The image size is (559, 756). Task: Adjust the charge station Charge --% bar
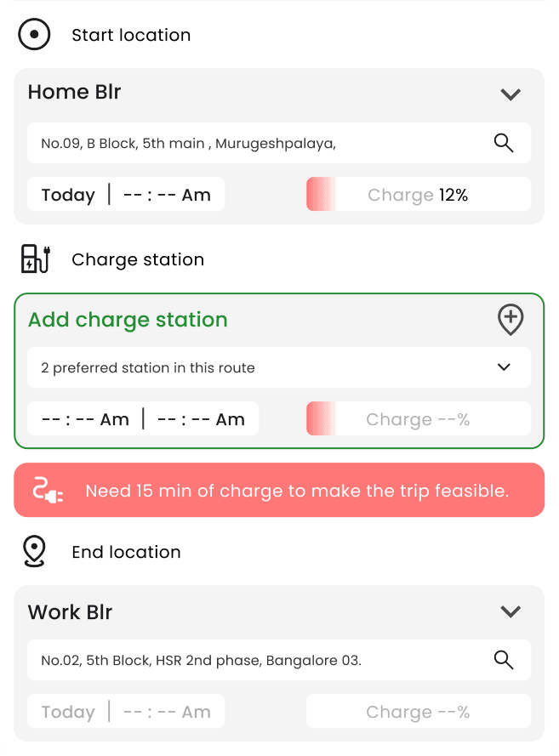[x=419, y=418]
